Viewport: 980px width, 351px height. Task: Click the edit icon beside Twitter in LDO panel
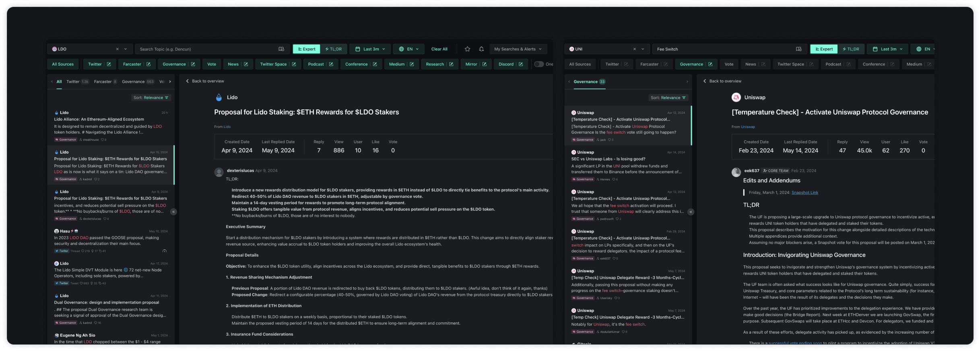(x=109, y=64)
